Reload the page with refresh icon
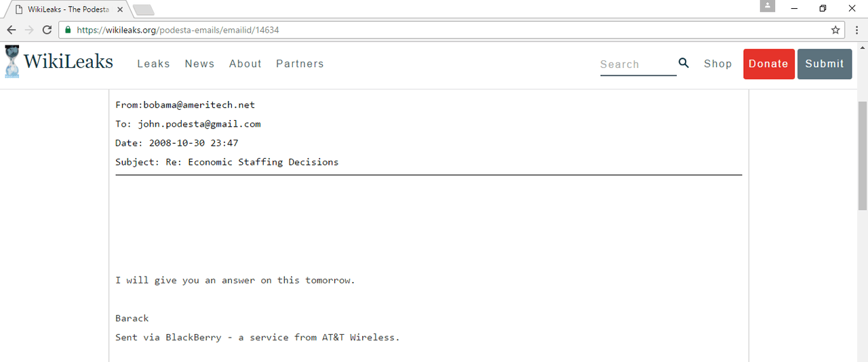 pos(47,30)
